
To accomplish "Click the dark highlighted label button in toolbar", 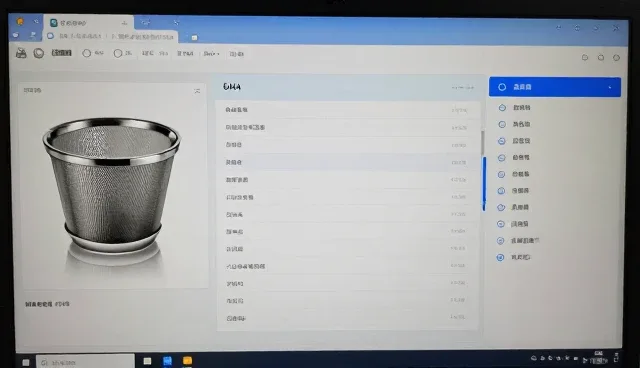I will (x=62, y=53).
